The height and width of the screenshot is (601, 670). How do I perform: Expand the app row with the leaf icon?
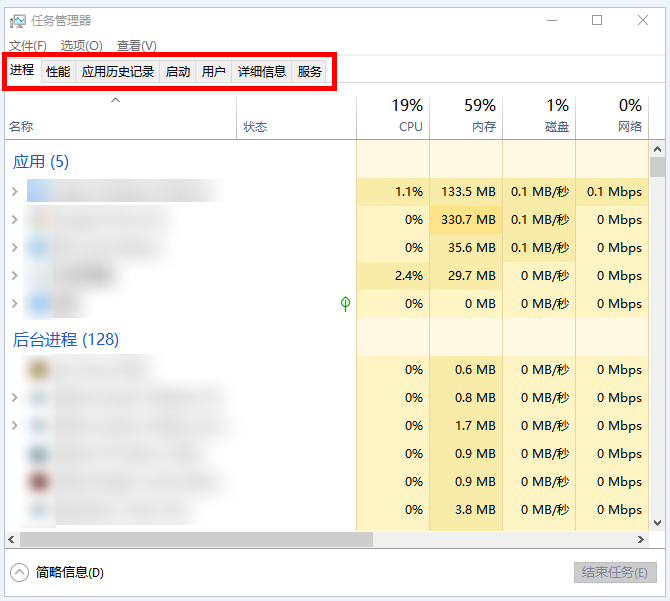(x=14, y=303)
